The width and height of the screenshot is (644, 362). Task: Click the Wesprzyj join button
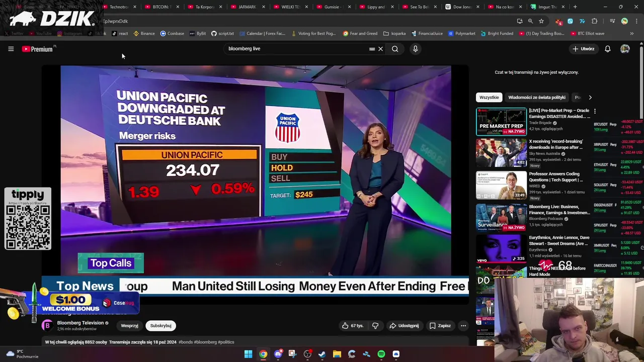tap(129, 326)
